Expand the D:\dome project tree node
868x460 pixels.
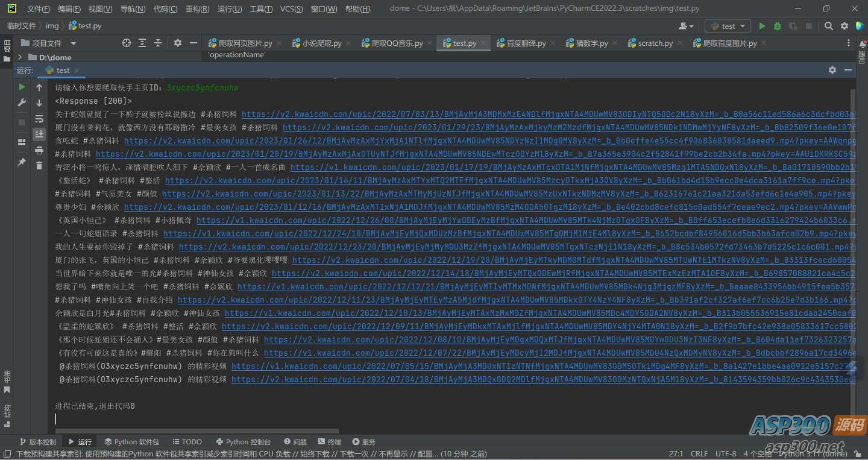click(20, 57)
